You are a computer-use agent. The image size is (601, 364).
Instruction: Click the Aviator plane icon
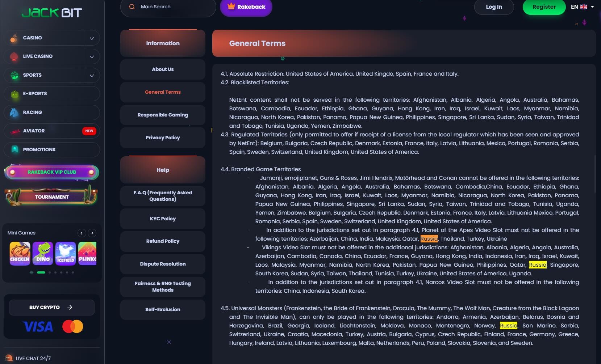pos(14,131)
